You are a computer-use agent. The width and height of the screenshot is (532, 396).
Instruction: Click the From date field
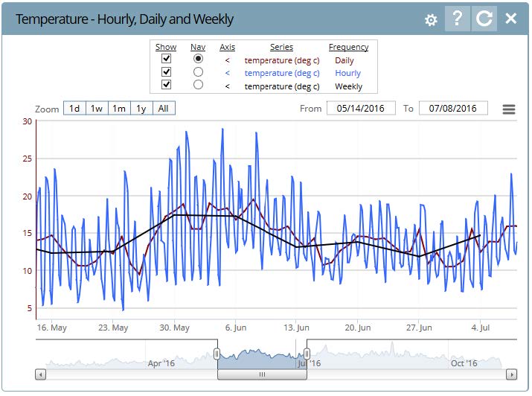[x=361, y=109]
